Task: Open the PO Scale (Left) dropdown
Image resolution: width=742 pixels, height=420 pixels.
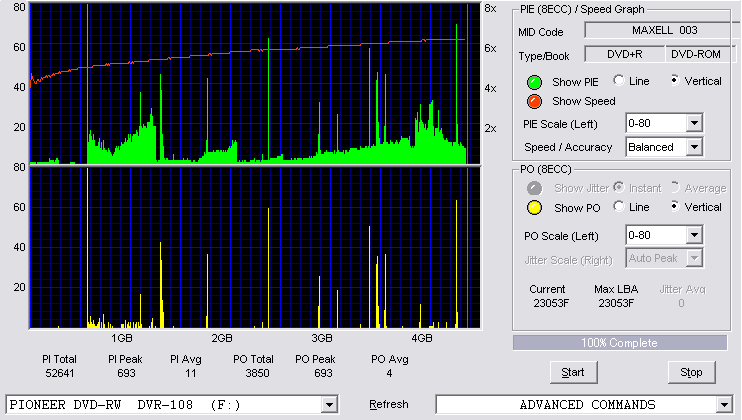Action: coord(694,235)
